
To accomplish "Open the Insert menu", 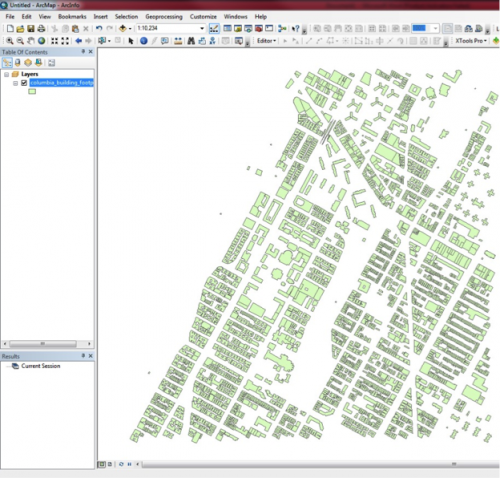I will tap(100, 16).
